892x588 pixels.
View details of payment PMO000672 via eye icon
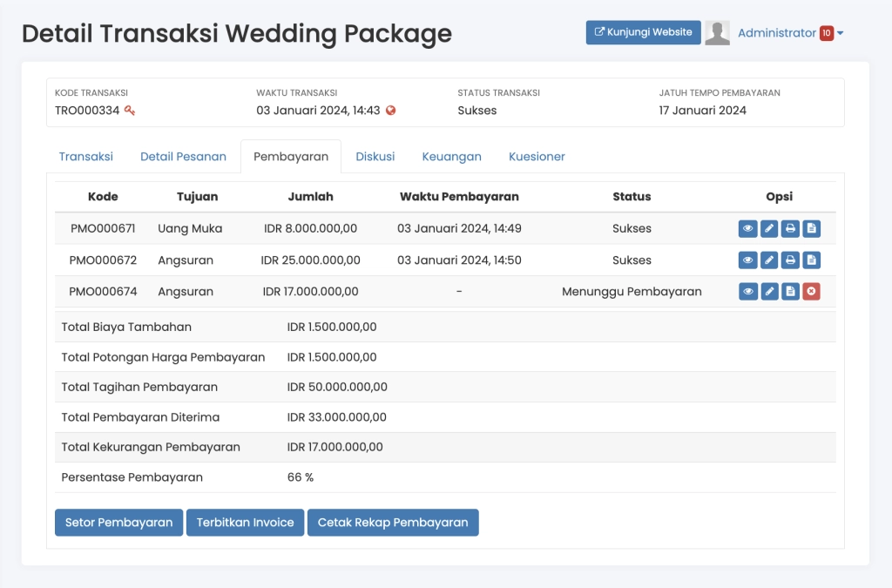tap(747, 260)
